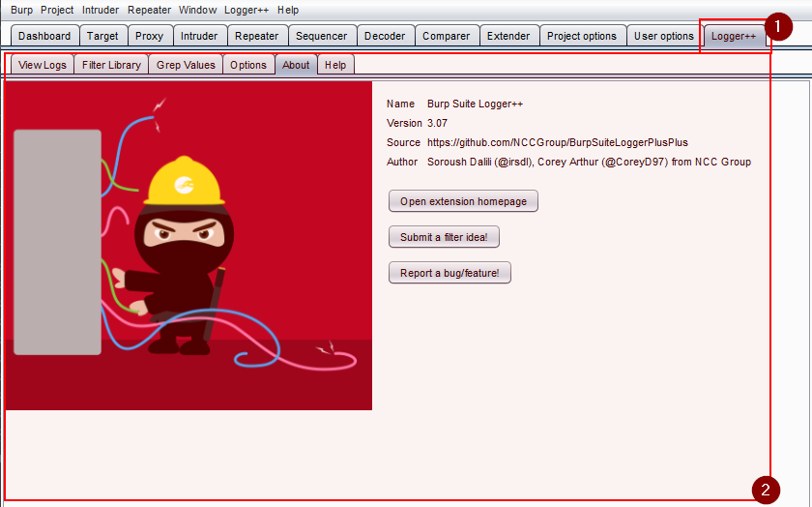Click the name Burp Suite Logger++
Image resolution: width=812 pixels, height=507 pixels.
475,104
